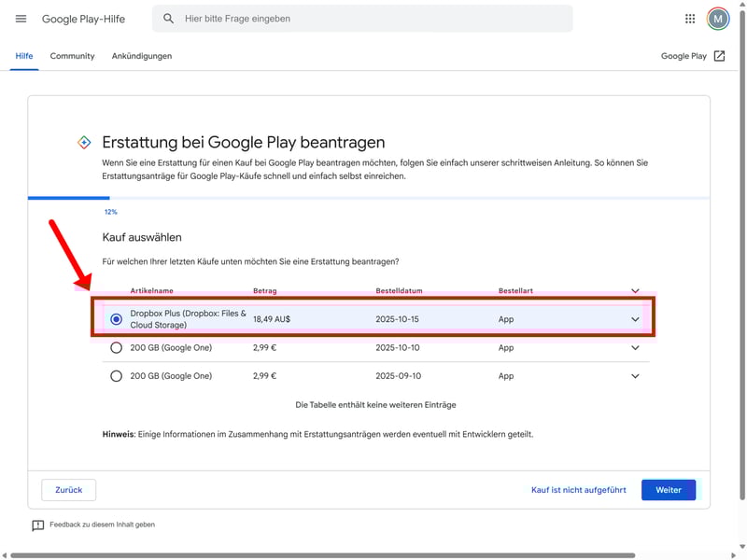Image resolution: width=747 pixels, height=560 pixels.
Task: Click the feedback speech bubble icon
Action: [37, 525]
